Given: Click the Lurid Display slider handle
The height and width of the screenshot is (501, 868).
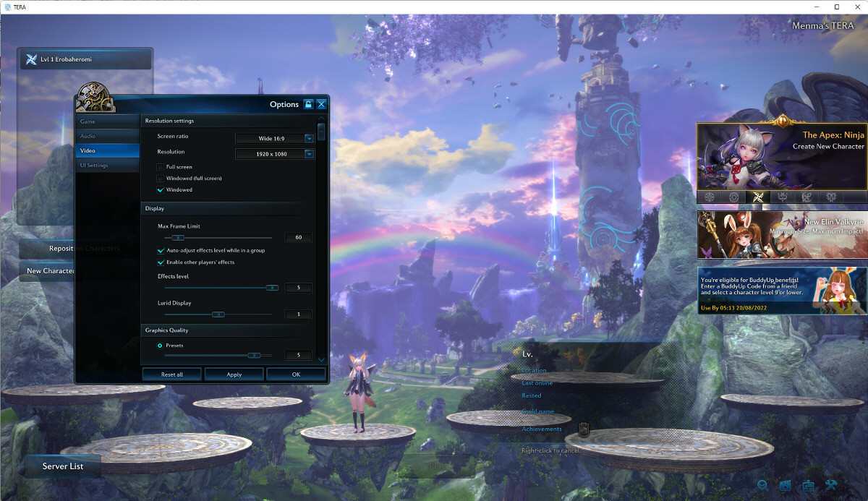Looking at the screenshot, I should [218, 314].
